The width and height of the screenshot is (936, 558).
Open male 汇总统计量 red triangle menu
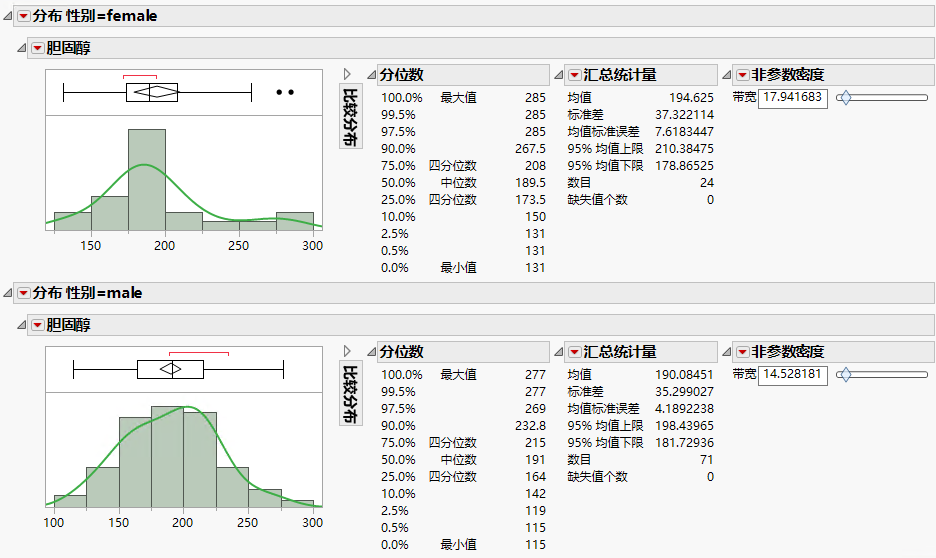574,352
